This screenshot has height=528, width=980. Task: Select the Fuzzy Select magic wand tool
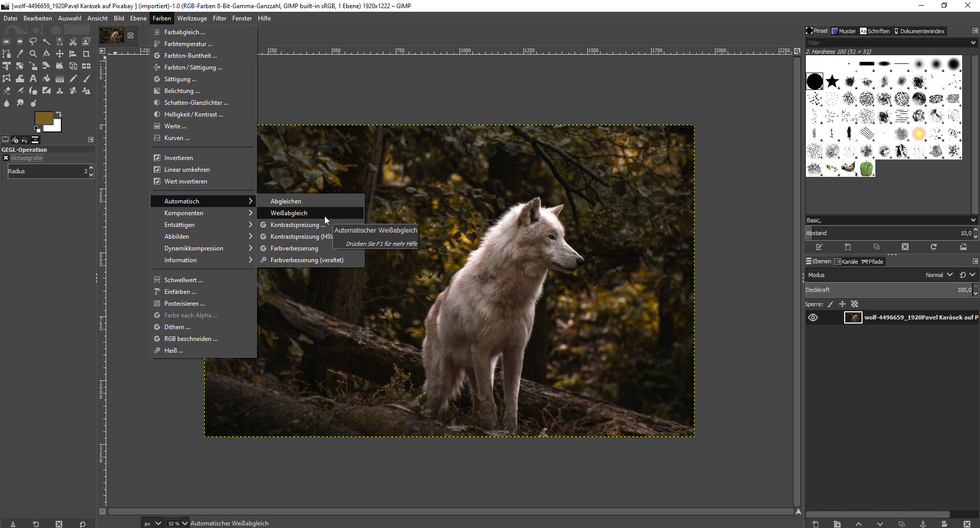coord(46,41)
